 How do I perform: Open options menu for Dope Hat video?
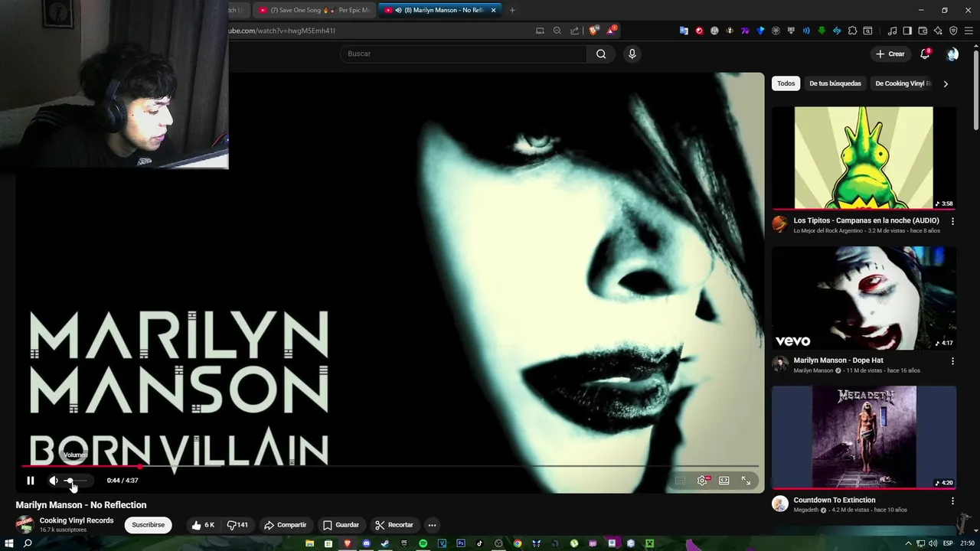tap(952, 360)
